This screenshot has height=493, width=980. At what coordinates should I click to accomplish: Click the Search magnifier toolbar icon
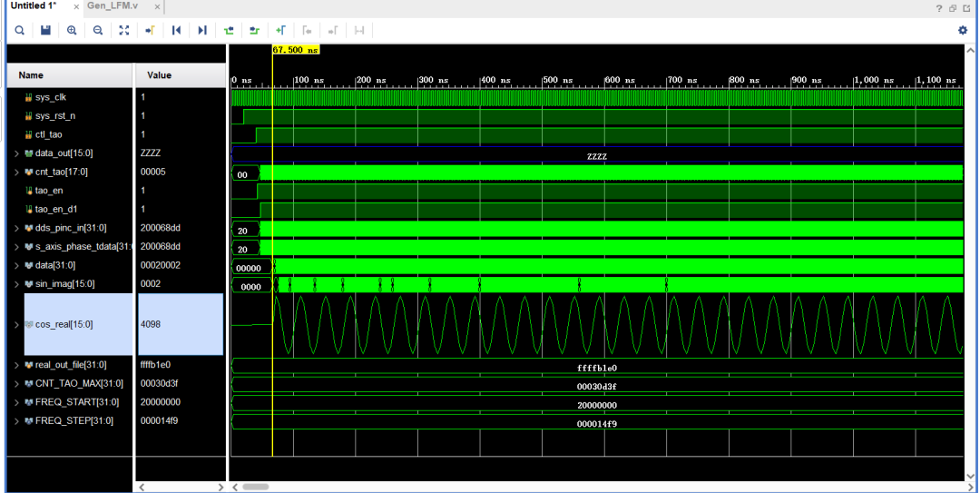19,30
